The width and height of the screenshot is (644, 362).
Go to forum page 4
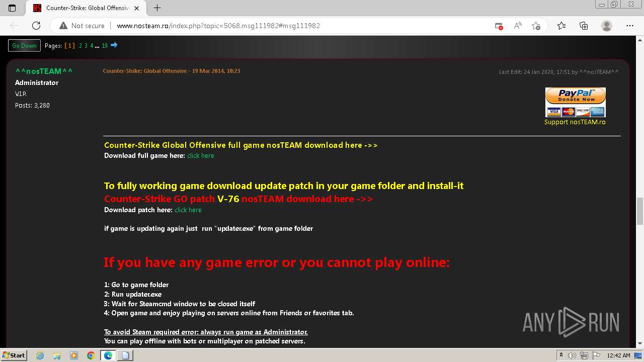[92, 46]
